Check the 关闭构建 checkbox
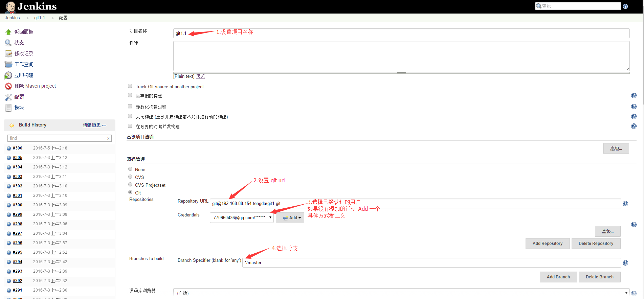The height and width of the screenshot is (299, 644). 130,116
